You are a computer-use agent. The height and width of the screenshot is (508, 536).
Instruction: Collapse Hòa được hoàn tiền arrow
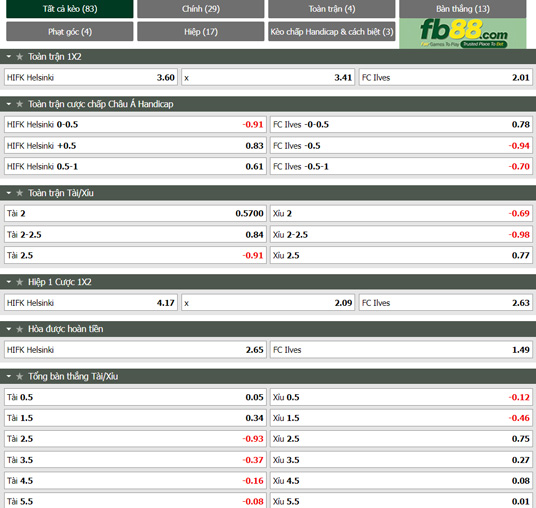pos(9,329)
